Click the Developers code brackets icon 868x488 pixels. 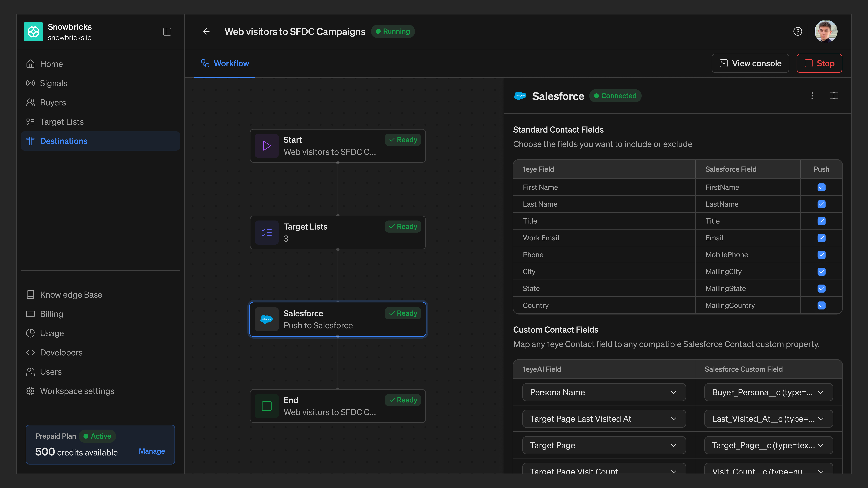(x=30, y=353)
